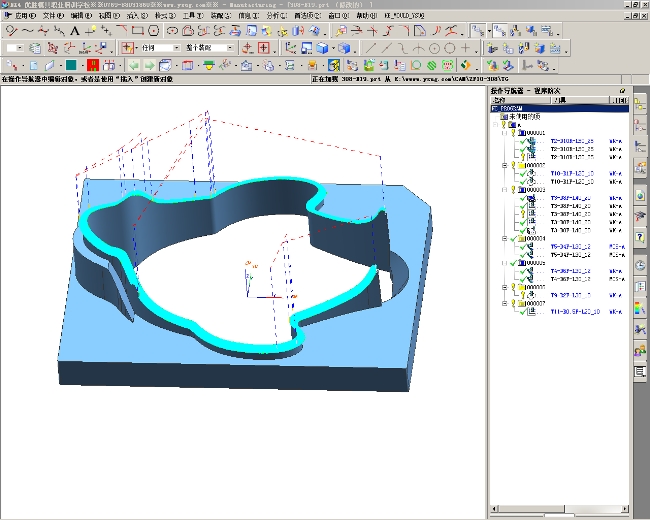Click the shaded cube rendering style icon
The image size is (650, 520).
click(322, 48)
